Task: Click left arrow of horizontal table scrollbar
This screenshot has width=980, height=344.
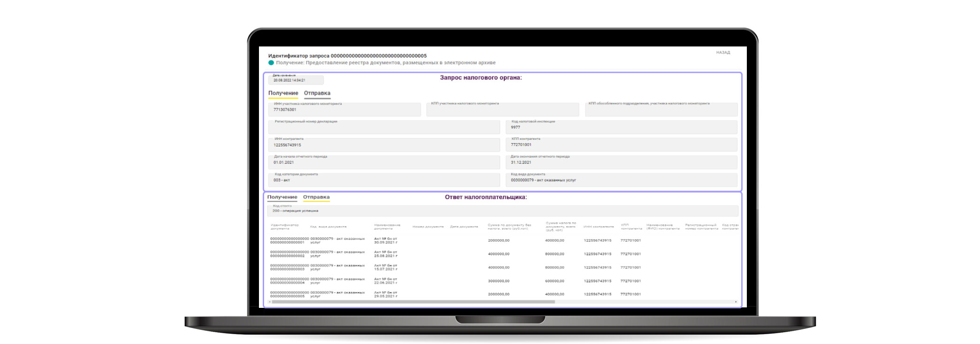Action: pyautogui.click(x=269, y=302)
